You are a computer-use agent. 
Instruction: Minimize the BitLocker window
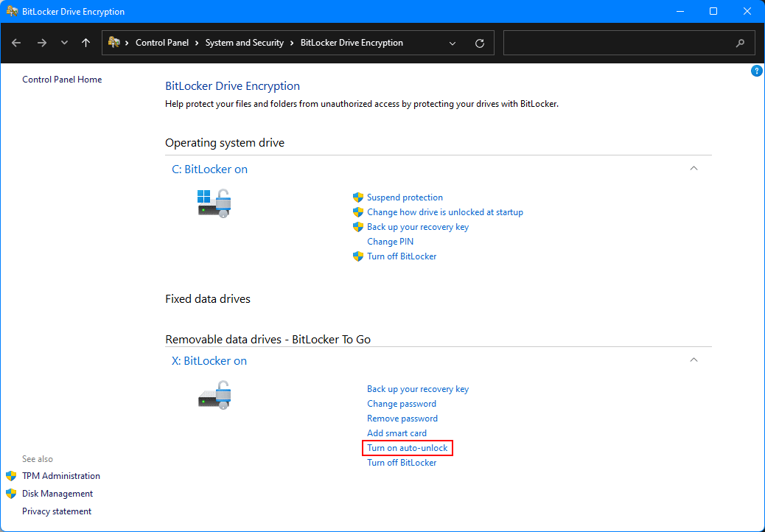point(679,11)
